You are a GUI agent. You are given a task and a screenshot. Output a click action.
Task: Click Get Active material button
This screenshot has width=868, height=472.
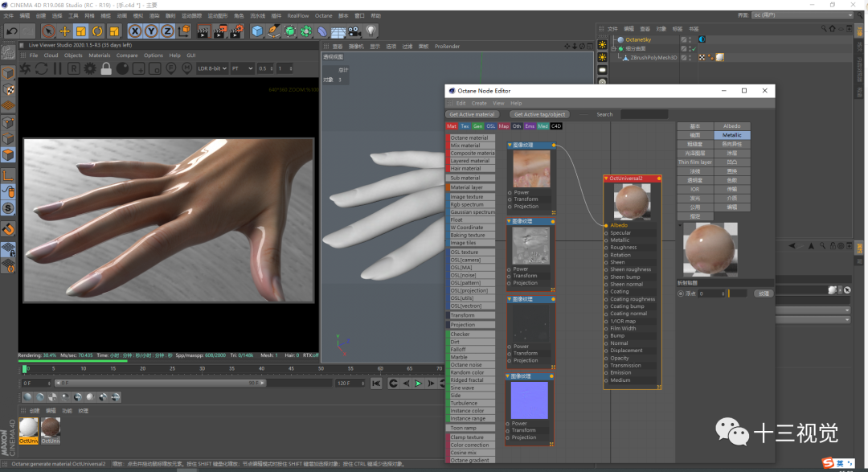pos(472,115)
